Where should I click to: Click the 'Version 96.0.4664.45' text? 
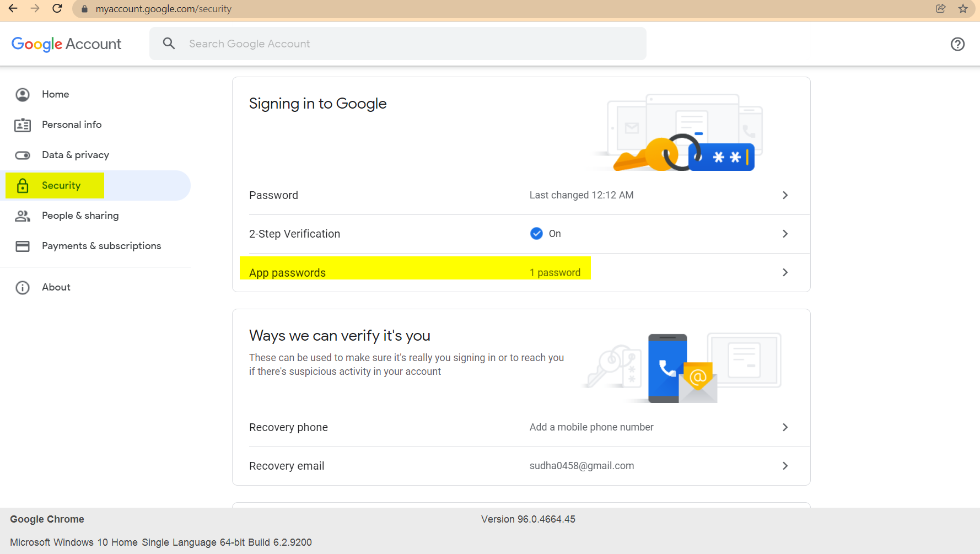[x=528, y=519]
